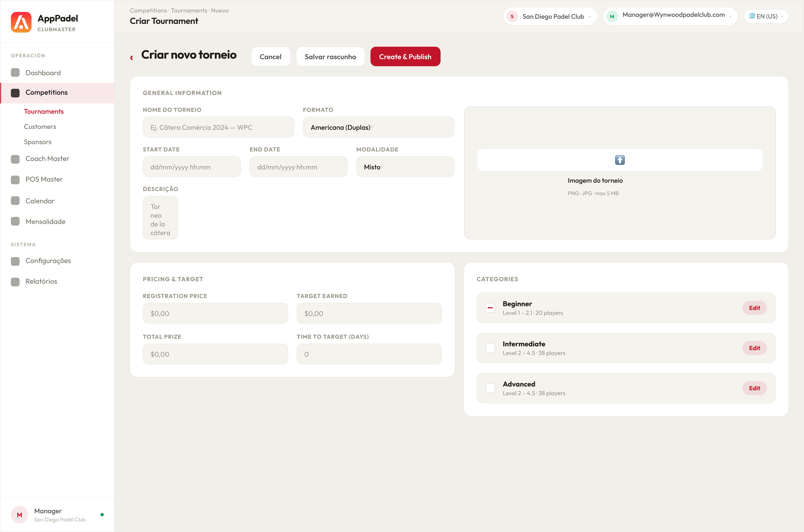Open Configurações in the sidebar
The height and width of the screenshot is (532, 804).
57,261
